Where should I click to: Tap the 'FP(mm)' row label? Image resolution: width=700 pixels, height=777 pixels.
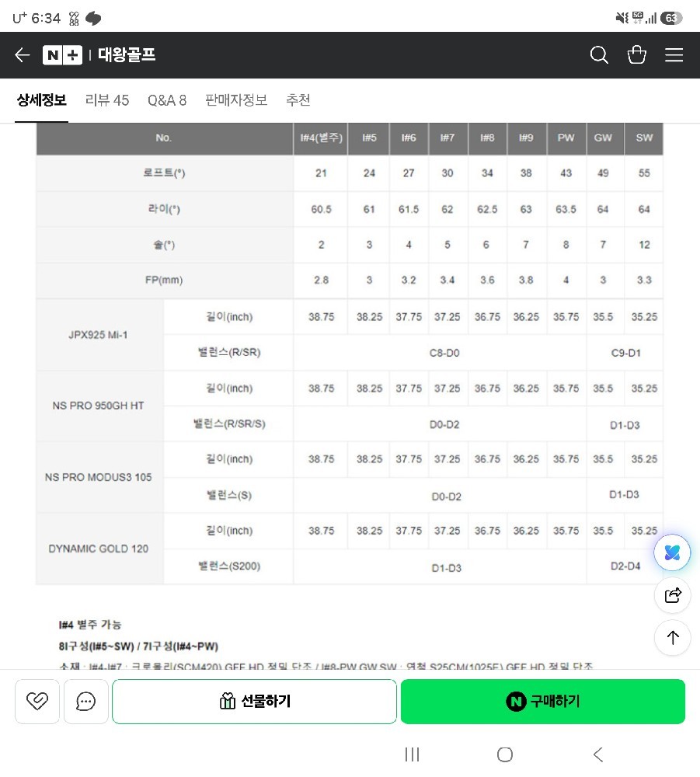[x=164, y=280]
